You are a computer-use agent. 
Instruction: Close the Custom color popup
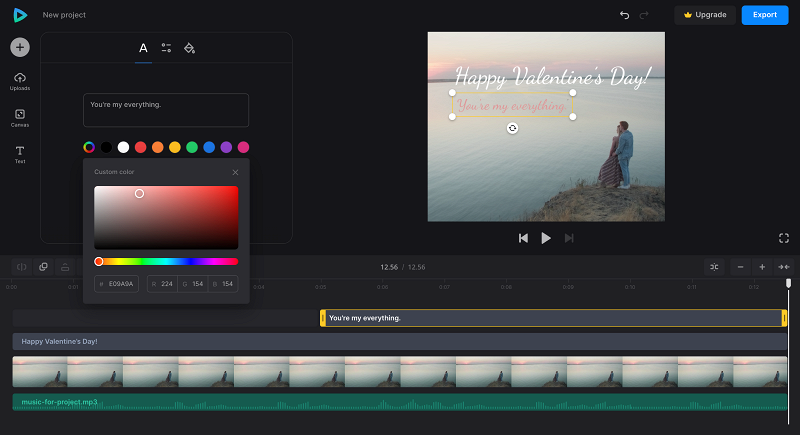point(235,172)
